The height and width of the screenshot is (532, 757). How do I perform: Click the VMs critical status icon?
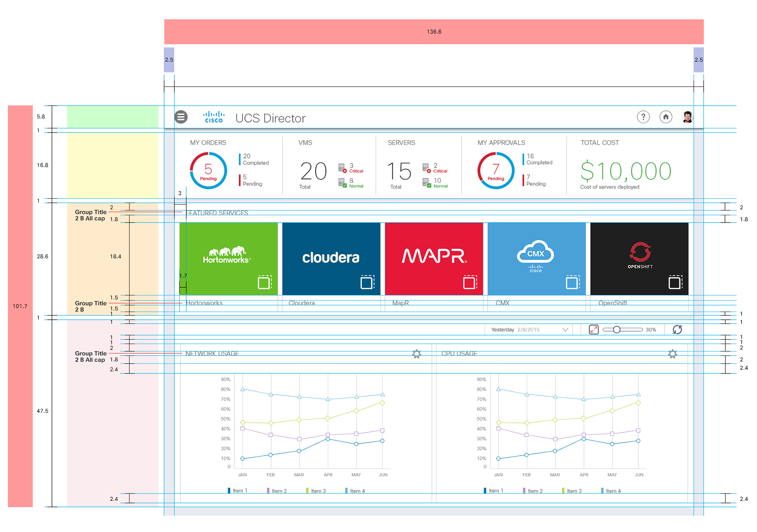click(342, 168)
